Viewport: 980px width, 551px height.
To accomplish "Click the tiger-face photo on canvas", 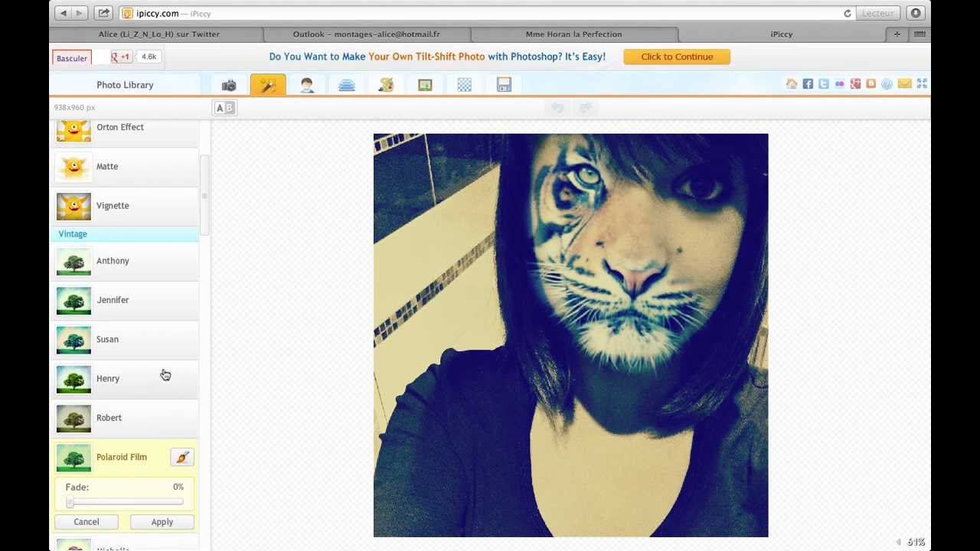I will tap(570, 335).
